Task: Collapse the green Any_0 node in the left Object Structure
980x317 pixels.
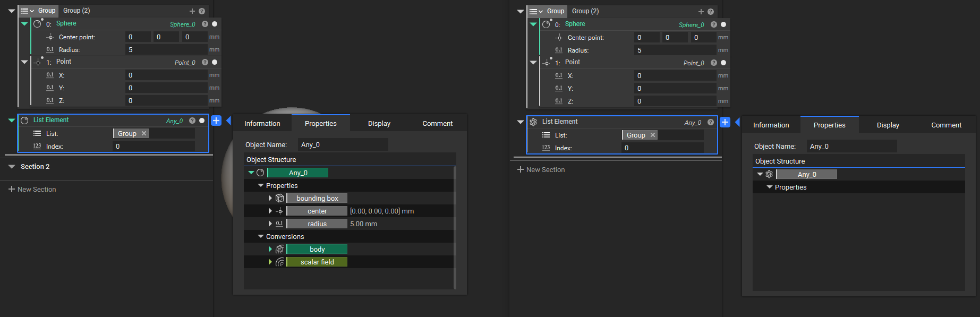Action: [251, 173]
